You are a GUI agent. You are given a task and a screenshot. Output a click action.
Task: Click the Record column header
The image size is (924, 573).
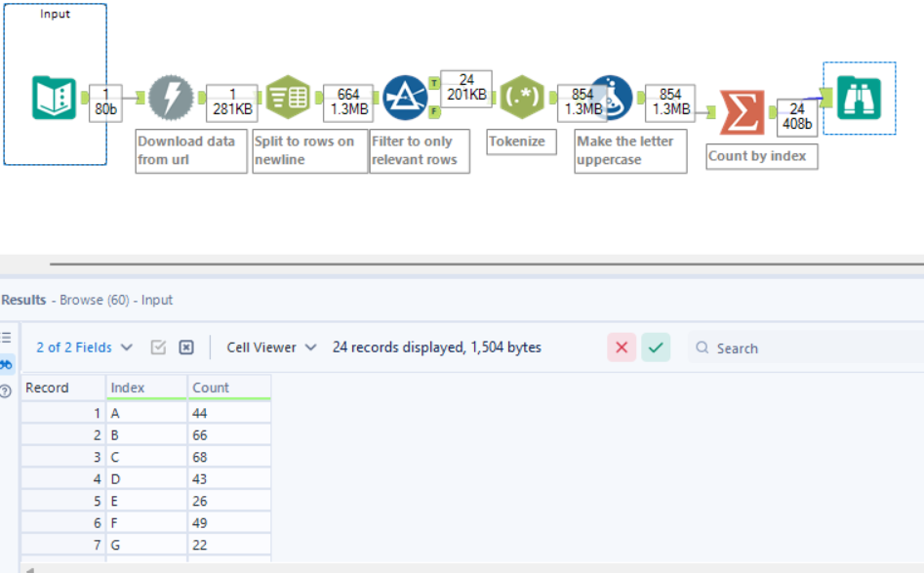pos(63,388)
